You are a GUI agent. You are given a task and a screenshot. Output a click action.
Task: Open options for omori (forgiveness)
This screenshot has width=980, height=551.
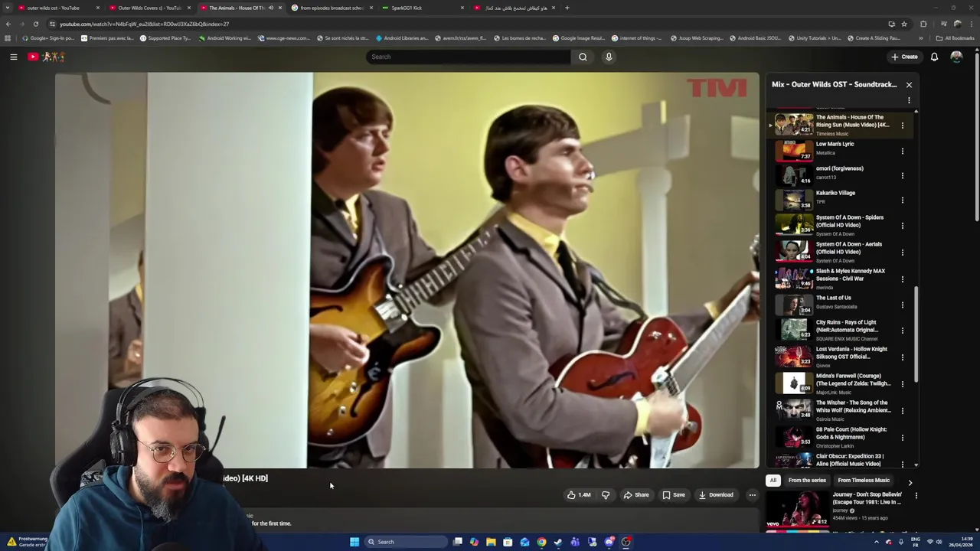click(902, 176)
